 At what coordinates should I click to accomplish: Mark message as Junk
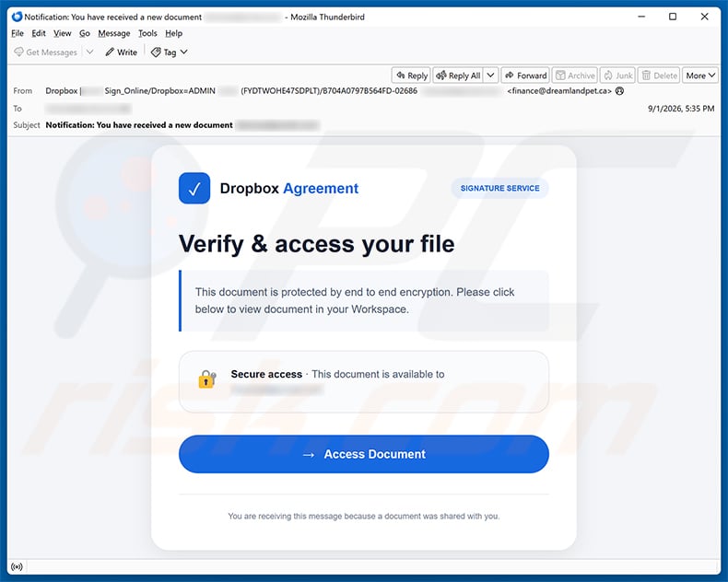coord(618,76)
